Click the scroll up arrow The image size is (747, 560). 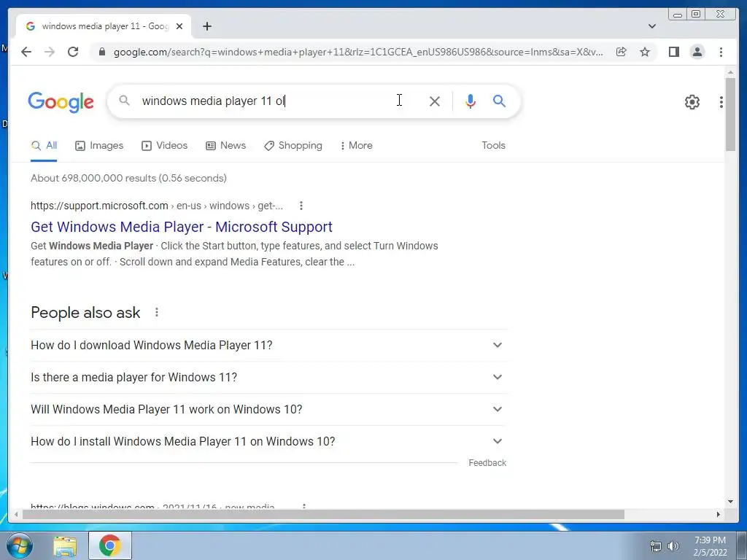click(730, 73)
